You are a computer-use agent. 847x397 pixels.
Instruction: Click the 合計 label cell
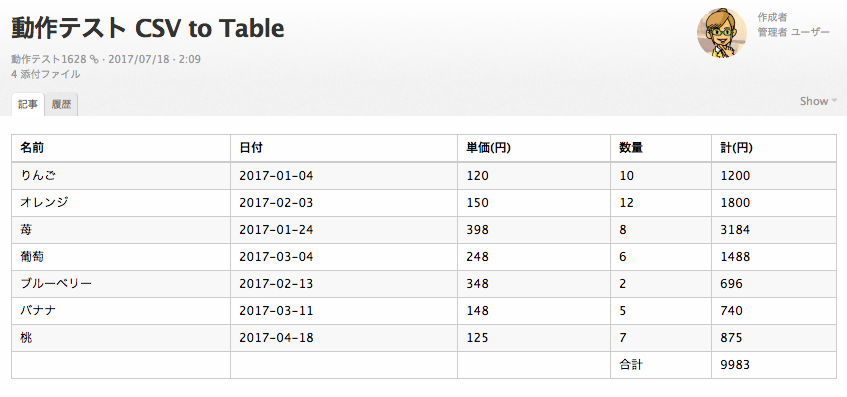[x=661, y=365]
